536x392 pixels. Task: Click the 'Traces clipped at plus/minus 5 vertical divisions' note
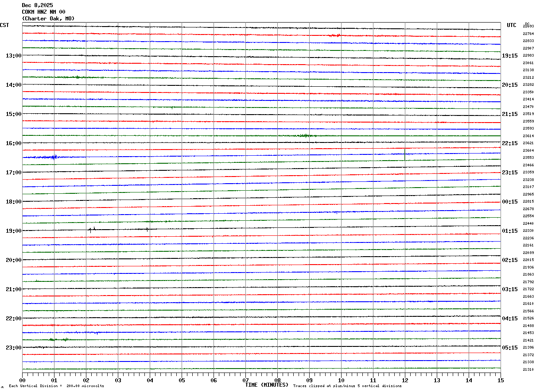point(347,386)
